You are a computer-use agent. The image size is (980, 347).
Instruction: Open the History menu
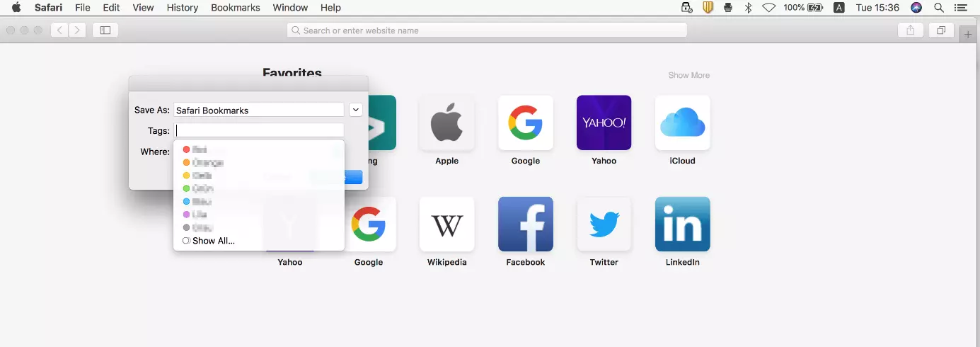point(183,8)
